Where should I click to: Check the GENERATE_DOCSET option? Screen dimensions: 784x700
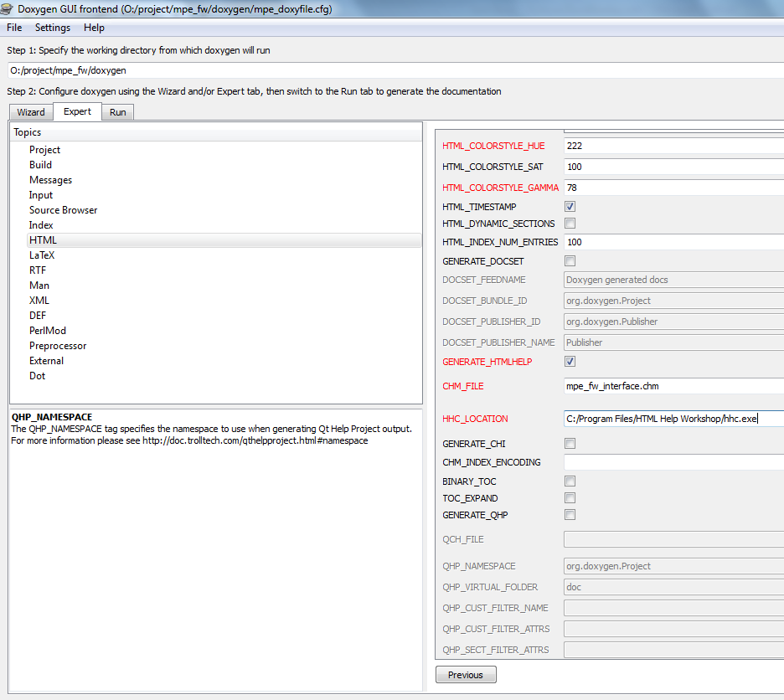570,261
